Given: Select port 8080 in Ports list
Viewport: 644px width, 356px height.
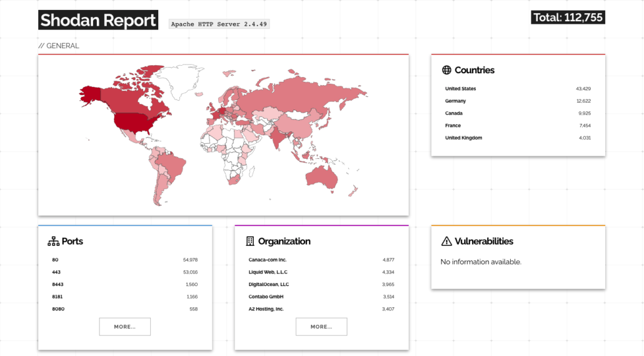Looking at the screenshot, I should coord(58,309).
